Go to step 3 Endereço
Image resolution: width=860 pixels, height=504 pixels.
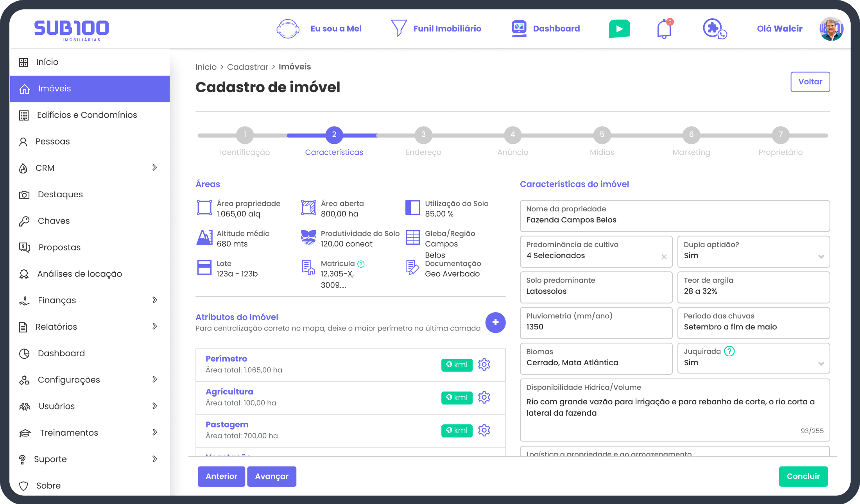pos(423,135)
